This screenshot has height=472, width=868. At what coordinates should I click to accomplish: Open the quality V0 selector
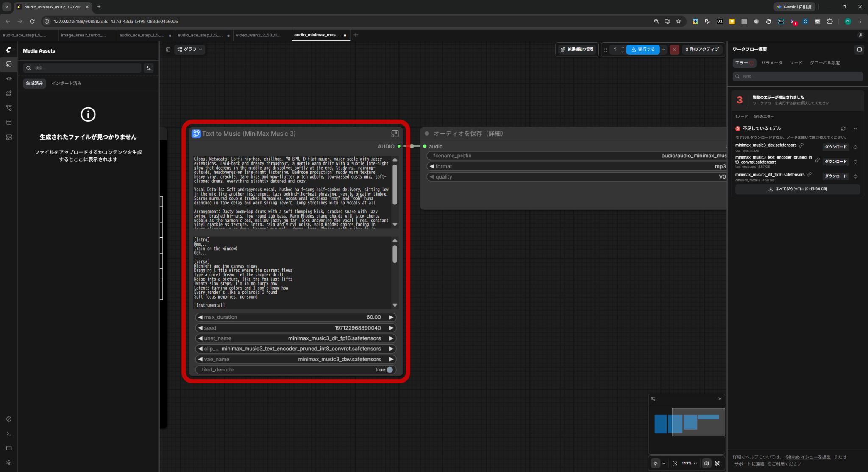[x=577, y=177]
